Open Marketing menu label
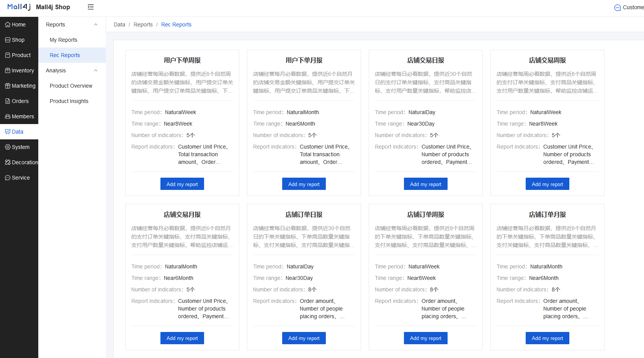Image resolution: width=644 pixels, height=358 pixels. tap(24, 86)
